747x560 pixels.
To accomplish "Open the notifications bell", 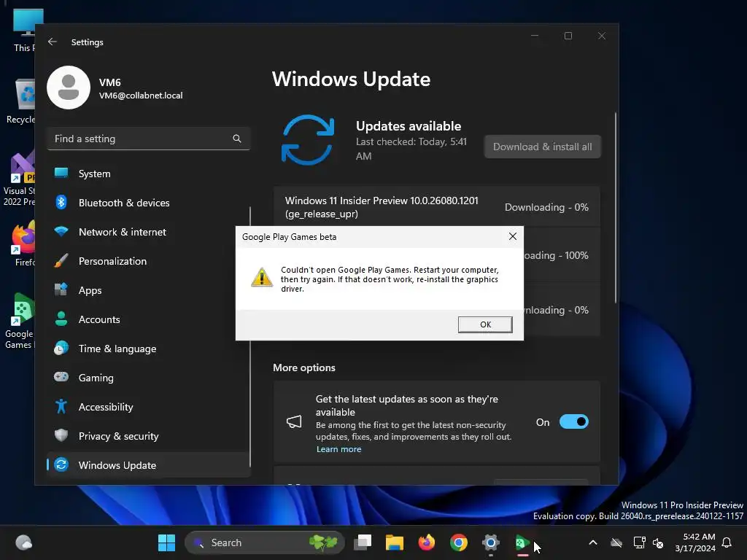I will [727, 542].
